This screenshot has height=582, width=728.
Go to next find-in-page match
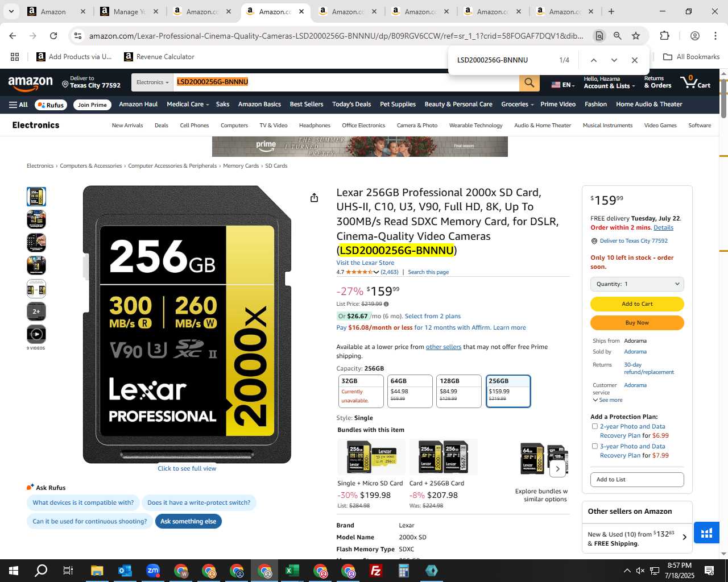point(614,60)
